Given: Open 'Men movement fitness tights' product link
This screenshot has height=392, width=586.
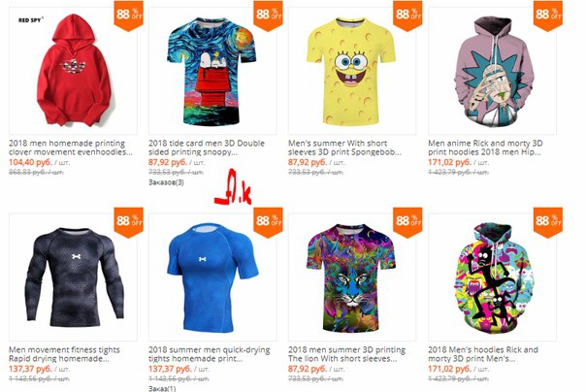Looking at the screenshot, I should [64, 354].
